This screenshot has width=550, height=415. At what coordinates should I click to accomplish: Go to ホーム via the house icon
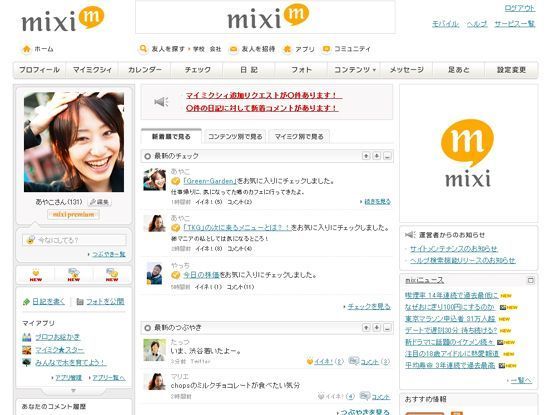(x=27, y=49)
